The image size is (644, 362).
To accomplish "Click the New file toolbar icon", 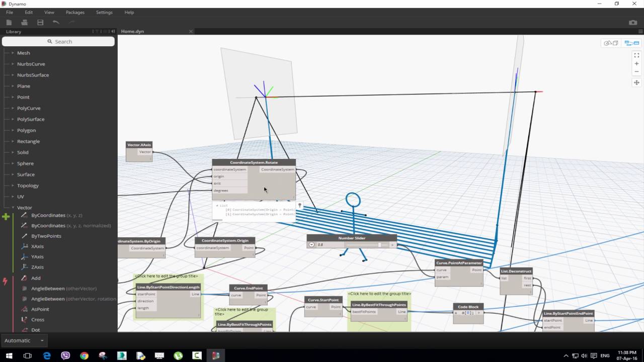I will (x=9, y=22).
